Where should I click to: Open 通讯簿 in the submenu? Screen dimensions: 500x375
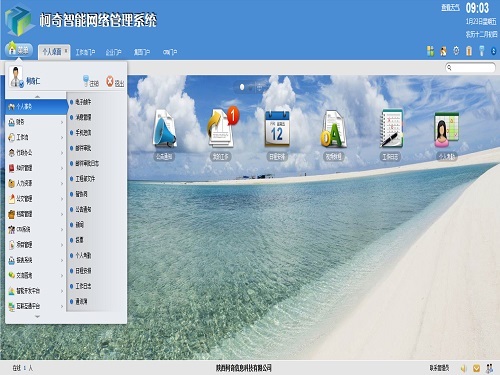pos(81,301)
